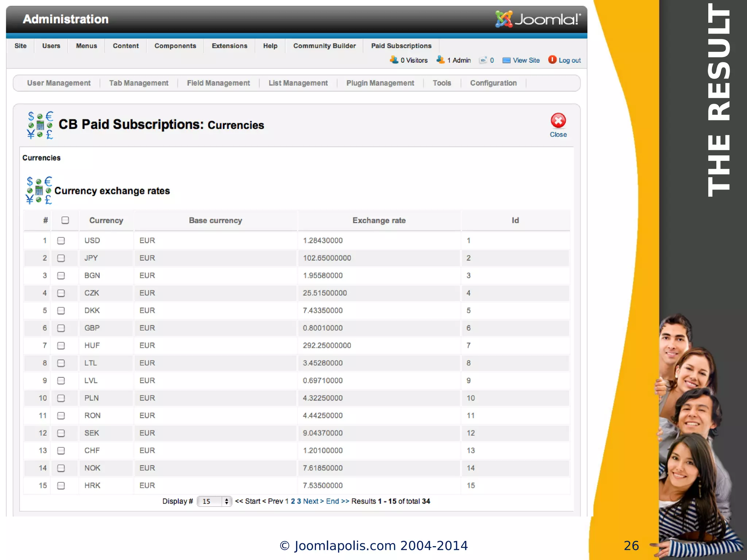Viewport: 747px width, 560px height.
Task: Click the CB Paid Subscriptions currencies icon
Action: tap(40, 125)
